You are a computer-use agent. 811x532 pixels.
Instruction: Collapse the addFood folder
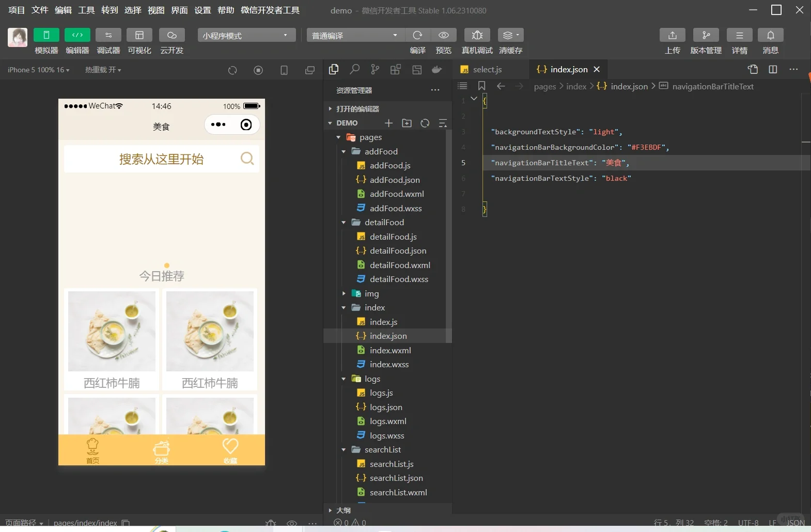click(x=344, y=151)
